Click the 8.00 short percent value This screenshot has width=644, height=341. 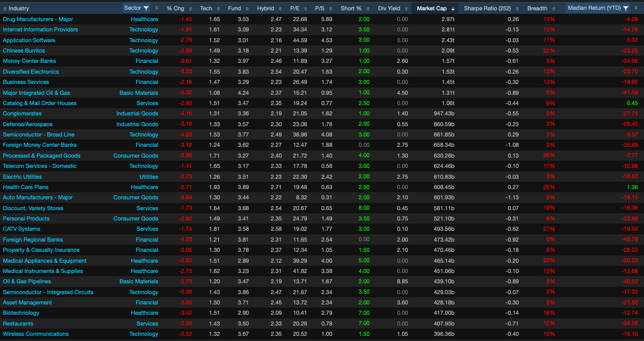coord(364,208)
